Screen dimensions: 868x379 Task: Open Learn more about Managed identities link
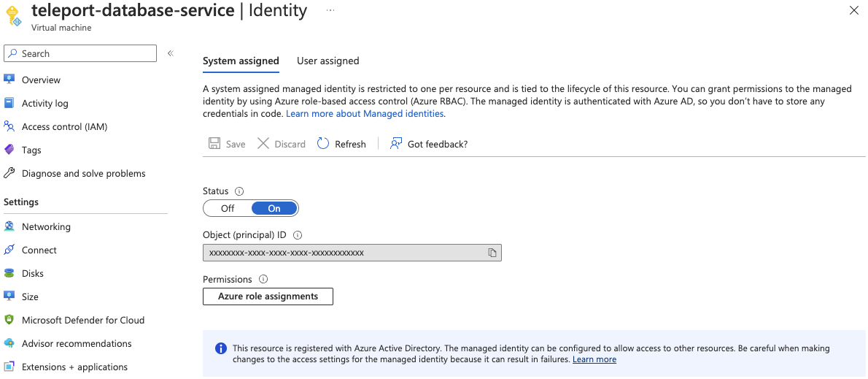coord(365,114)
